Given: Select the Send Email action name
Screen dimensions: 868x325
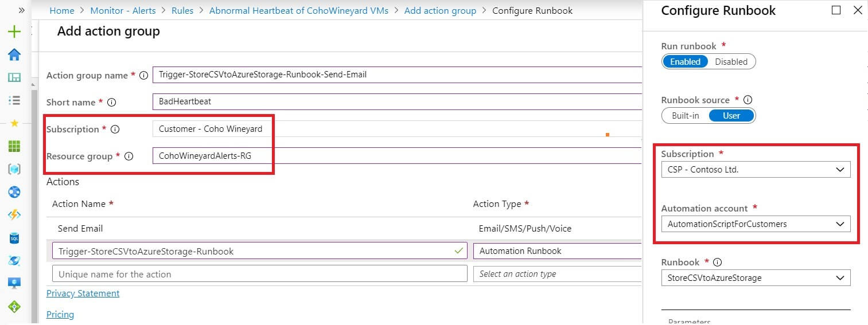Looking at the screenshot, I should tap(80, 228).
